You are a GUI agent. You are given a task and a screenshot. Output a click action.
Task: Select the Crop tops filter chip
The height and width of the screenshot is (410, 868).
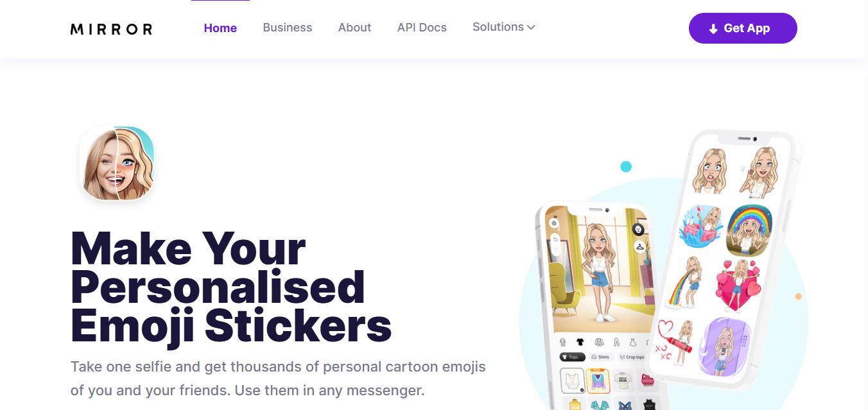click(632, 357)
